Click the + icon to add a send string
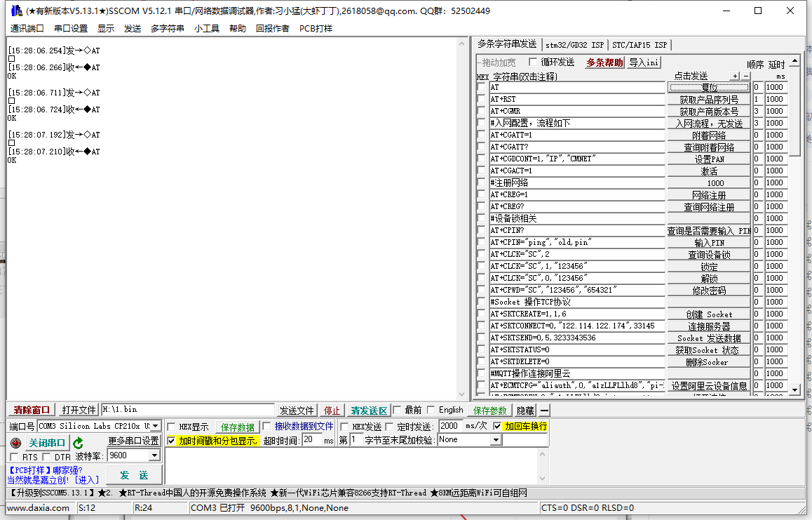Screen dimensions: 812x520 coord(735,76)
